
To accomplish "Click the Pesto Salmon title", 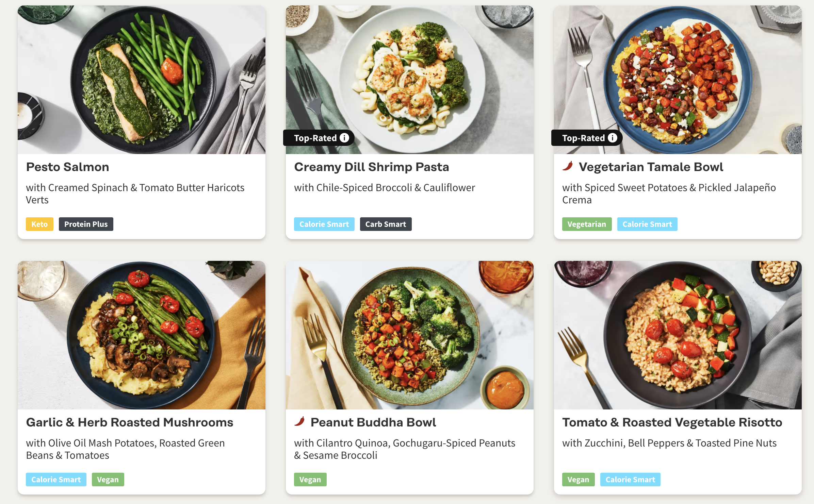I will (x=67, y=167).
